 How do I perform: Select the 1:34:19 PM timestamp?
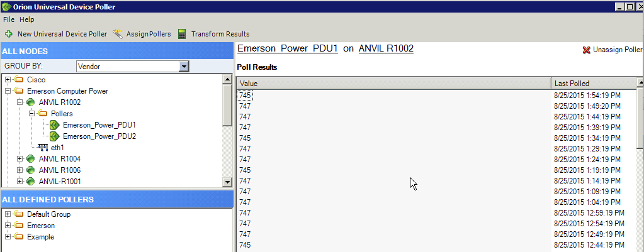click(587, 138)
